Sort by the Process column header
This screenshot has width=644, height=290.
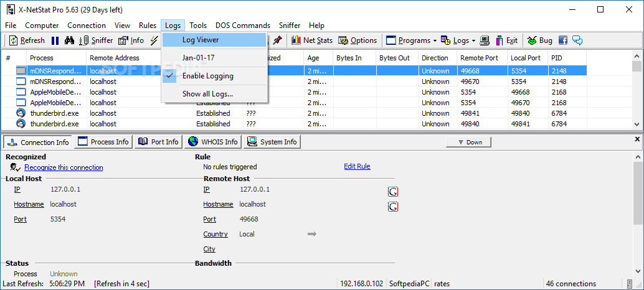[x=57, y=58]
